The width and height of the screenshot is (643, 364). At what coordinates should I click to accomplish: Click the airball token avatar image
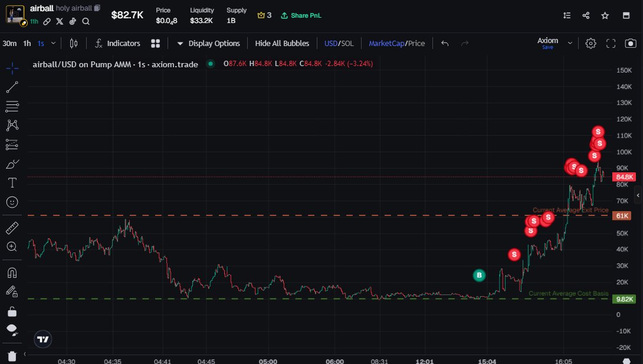coord(15,15)
